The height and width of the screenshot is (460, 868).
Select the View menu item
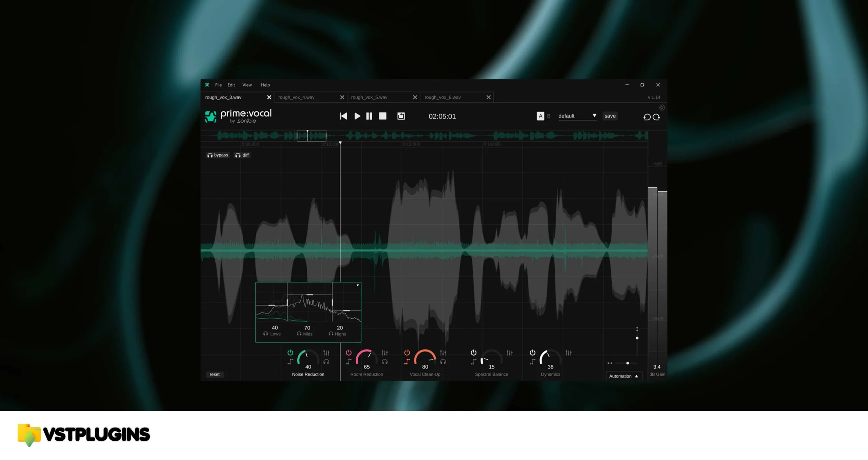coord(247,85)
